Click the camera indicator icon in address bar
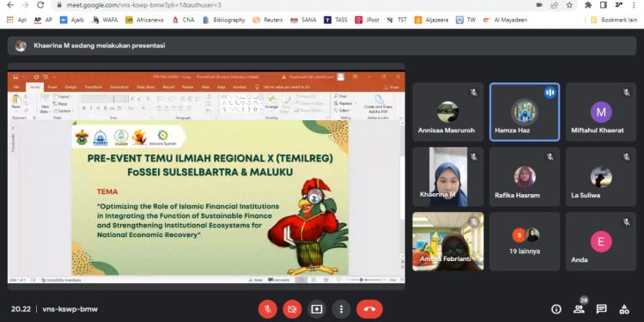 click(x=539, y=5)
